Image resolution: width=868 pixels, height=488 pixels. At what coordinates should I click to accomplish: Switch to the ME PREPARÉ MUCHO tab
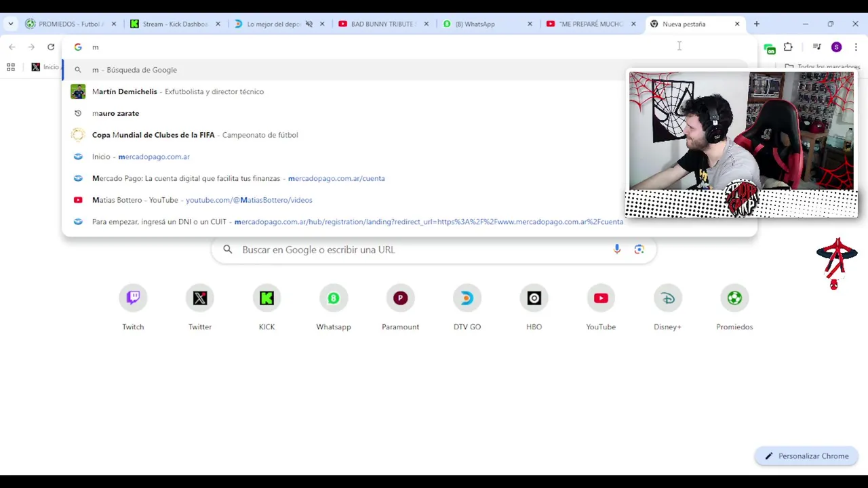click(x=590, y=24)
